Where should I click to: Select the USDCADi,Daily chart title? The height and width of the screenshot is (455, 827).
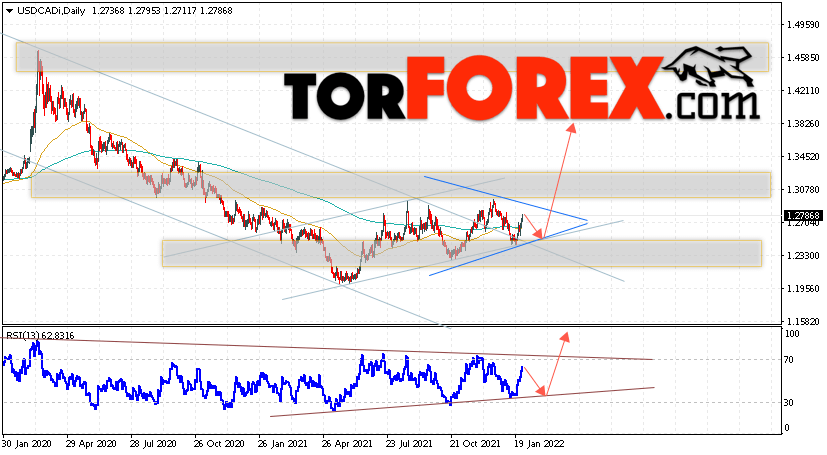pos(51,11)
